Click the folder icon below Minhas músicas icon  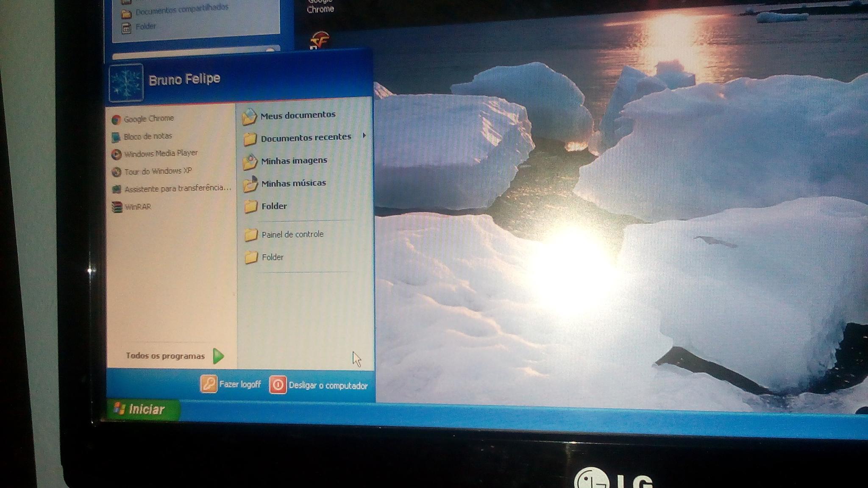point(251,207)
